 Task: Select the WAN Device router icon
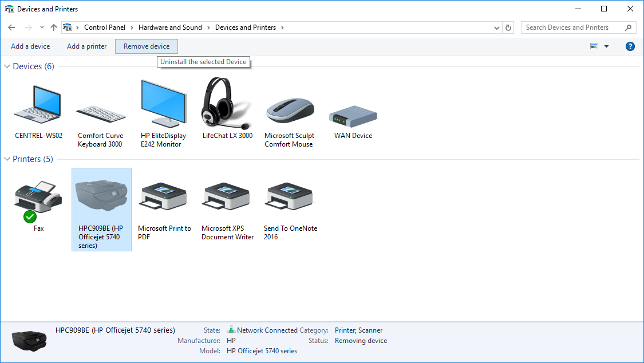point(353,116)
